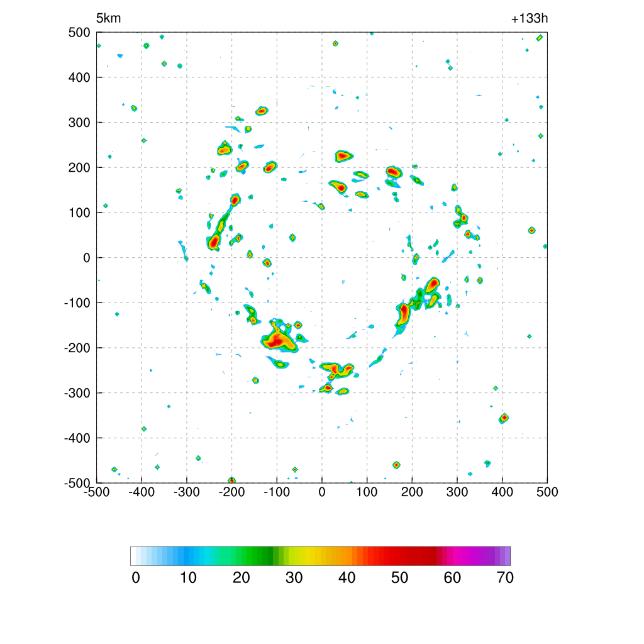644x644 pixels.
Task: Click colorbar label "50"
Action: (399, 578)
